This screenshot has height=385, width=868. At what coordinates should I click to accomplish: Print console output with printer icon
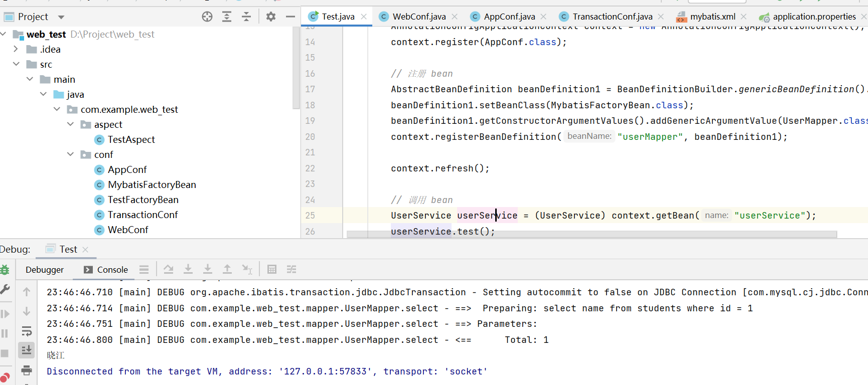pos(27,370)
